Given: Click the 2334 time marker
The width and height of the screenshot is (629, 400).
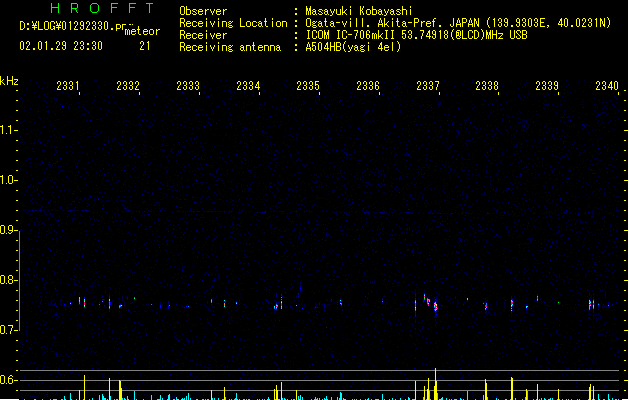Looking at the screenshot, I should pyautogui.click(x=248, y=86).
